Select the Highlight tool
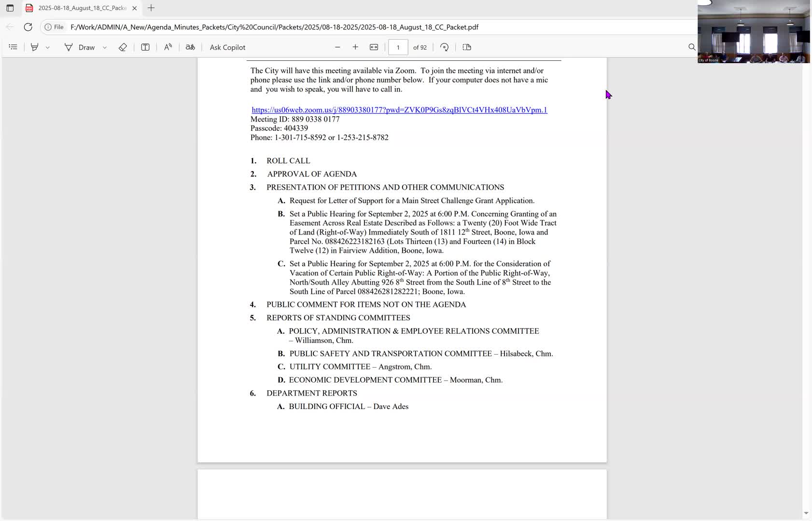This screenshot has width=812, height=521. point(34,47)
